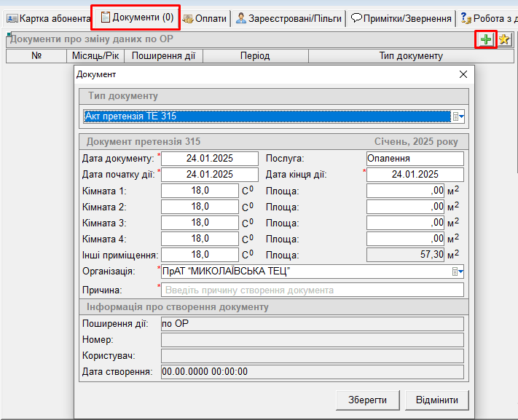Select the Кімната 1 temperature field
This screenshot has height=420, width=518.
pyautogui.click(x=200, y=191)
